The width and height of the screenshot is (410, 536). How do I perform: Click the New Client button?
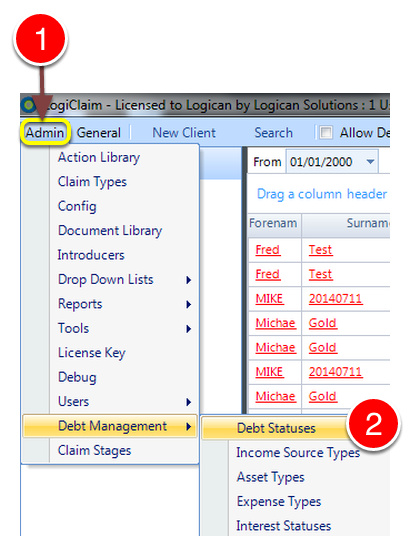pos(184,133)
